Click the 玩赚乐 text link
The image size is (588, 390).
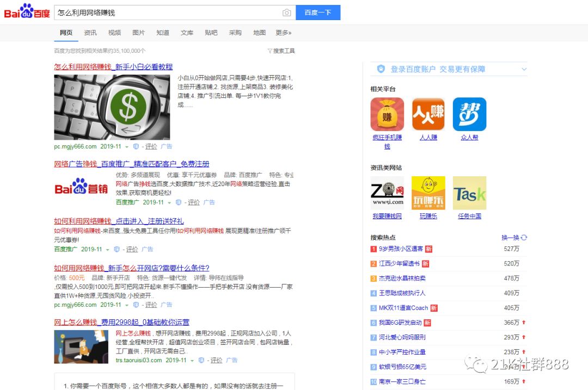pos(428,216)
